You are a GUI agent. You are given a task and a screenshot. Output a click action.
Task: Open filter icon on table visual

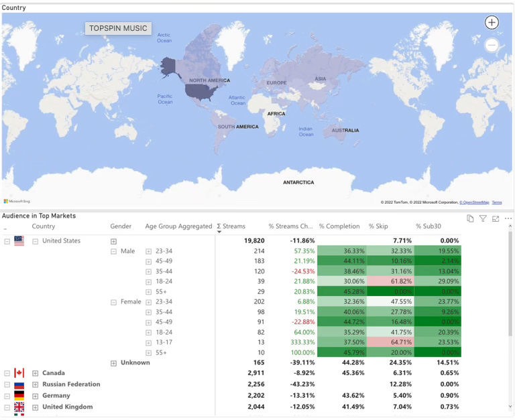(x=483, y=218)
